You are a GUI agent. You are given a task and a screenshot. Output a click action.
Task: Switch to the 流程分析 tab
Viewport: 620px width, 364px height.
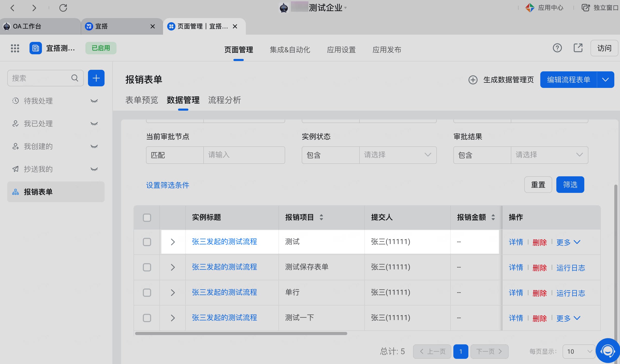(x=225, y=100)
